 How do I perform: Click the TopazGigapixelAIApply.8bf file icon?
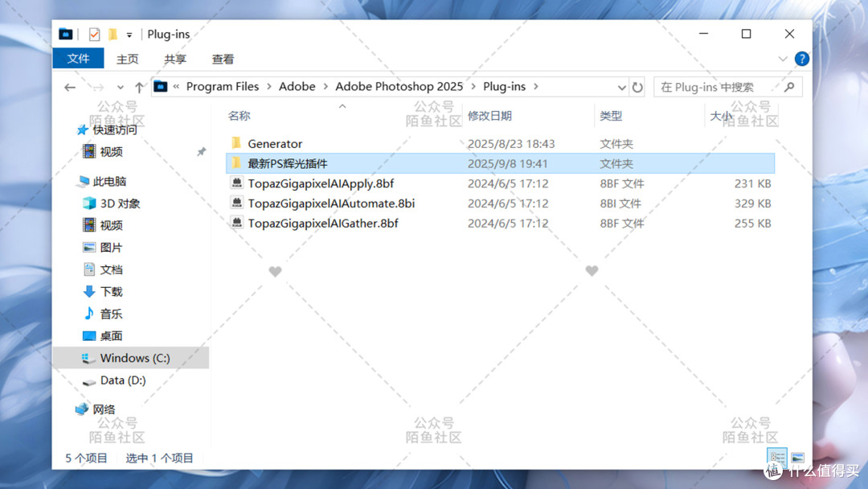tap(236, 183)
